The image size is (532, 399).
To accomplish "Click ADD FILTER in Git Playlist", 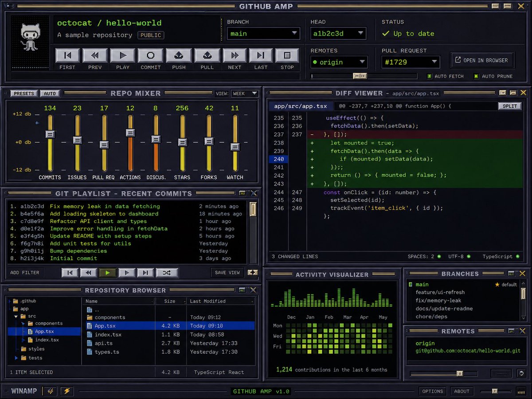I will (25, 273).
